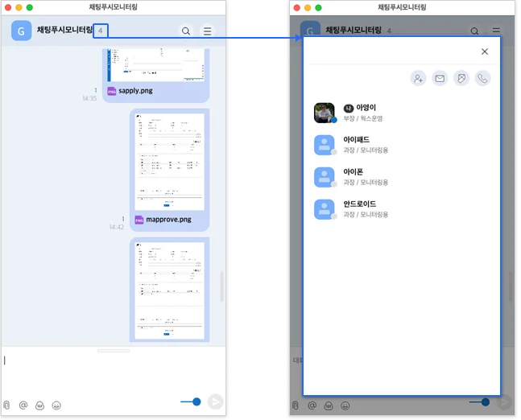521x420 pixels.
Task: Click the mail envelope icon in the participants panel
Action: [x=440, y=78]
